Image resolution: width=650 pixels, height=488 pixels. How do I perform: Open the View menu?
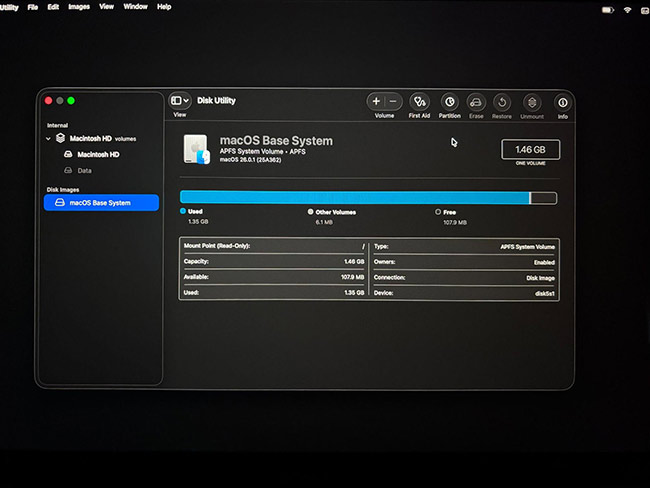tap(107, 7)
